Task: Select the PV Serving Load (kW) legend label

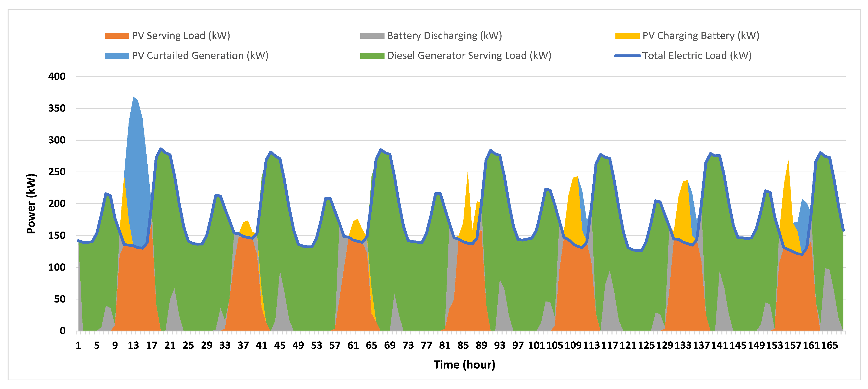Action: [181, 36]
